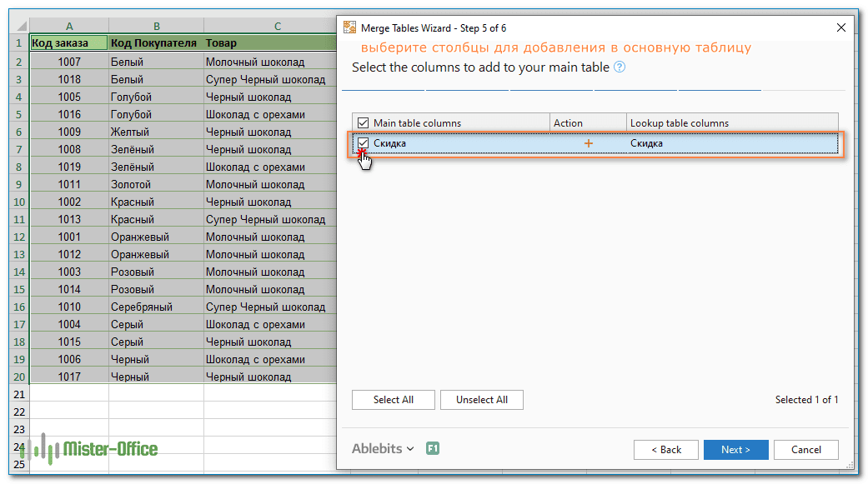Click the Lookup table columns header
868x484 pixels.
point(732,122)
